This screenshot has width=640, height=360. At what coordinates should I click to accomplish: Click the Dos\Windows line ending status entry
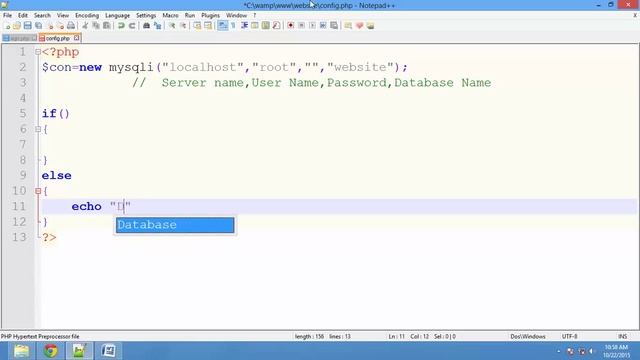point(528,336)
